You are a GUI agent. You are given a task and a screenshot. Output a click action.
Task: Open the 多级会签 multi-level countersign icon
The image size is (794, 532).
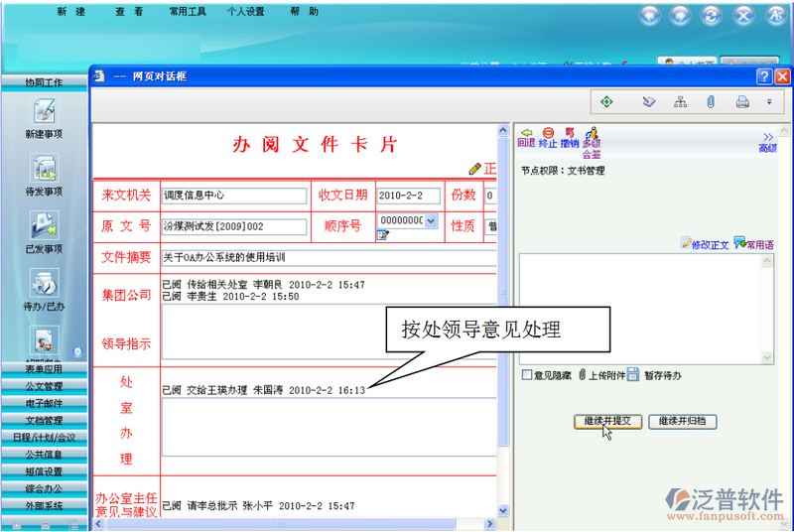click(x=592, y=136)
